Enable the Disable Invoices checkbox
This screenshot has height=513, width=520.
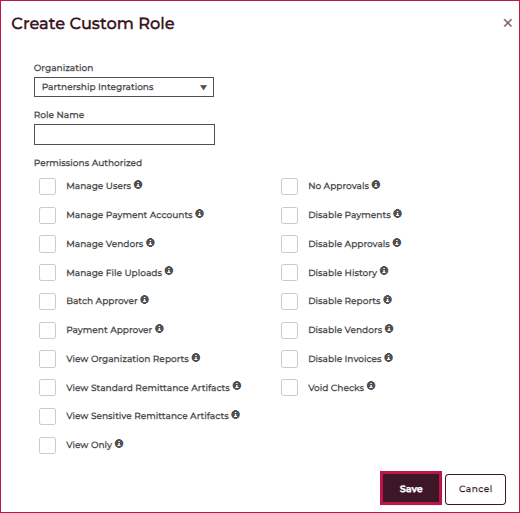tap(289, 359)
